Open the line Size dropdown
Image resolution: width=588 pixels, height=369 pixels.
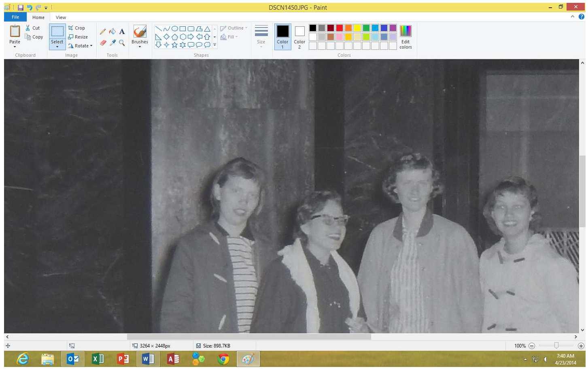tap(261, 36)
